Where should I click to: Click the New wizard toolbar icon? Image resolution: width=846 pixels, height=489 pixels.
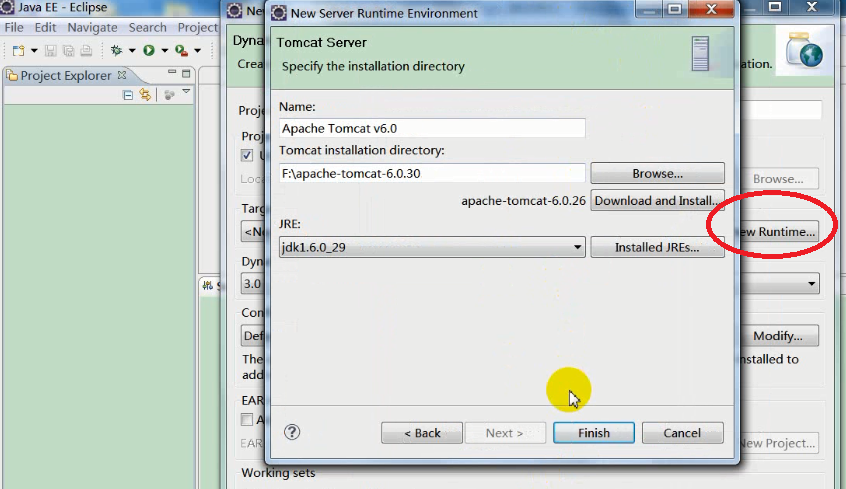click(18, 51)
